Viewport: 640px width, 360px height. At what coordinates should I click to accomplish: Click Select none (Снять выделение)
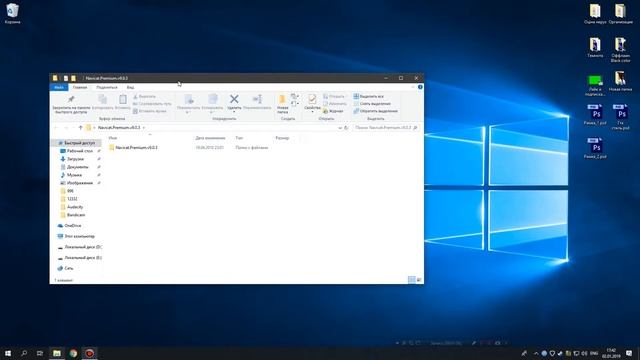coord(372,104)
